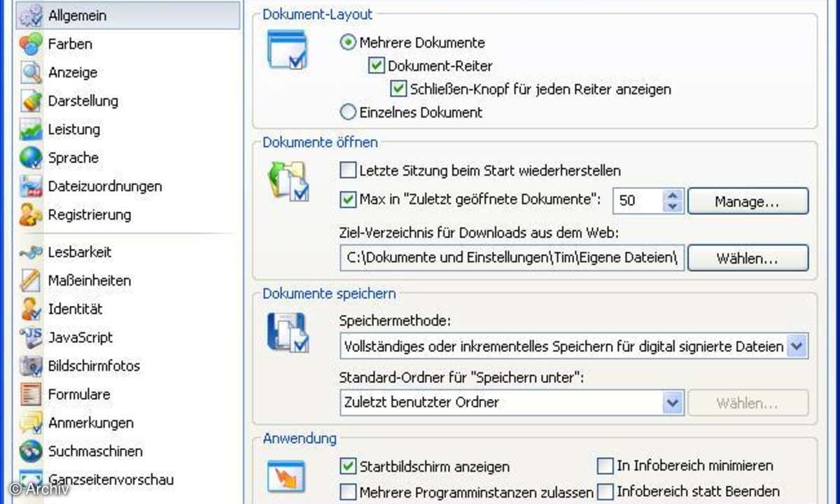840x504 pixels.
Task: Click the Allgemein gear icon
Action: coord(31,15)
